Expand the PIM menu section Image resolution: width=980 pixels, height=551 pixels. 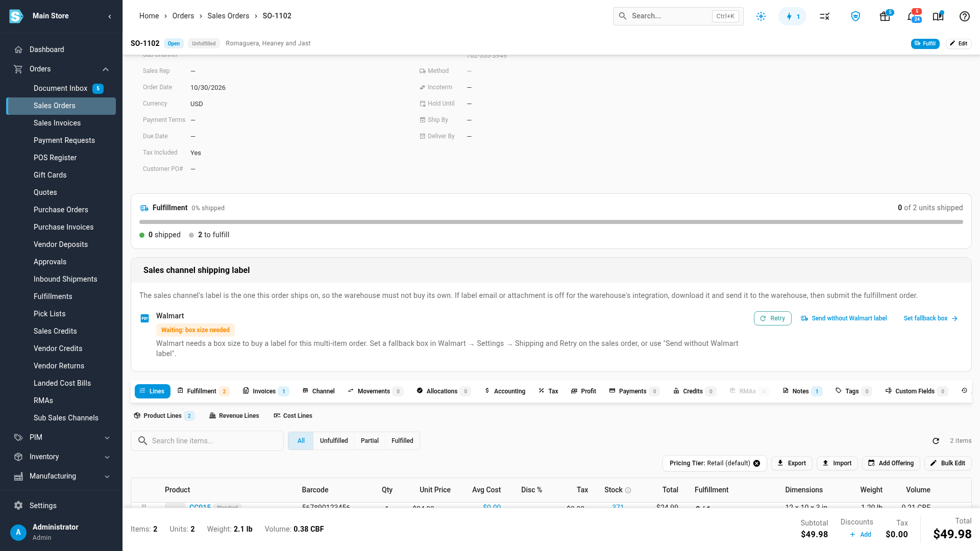point(107,438)
